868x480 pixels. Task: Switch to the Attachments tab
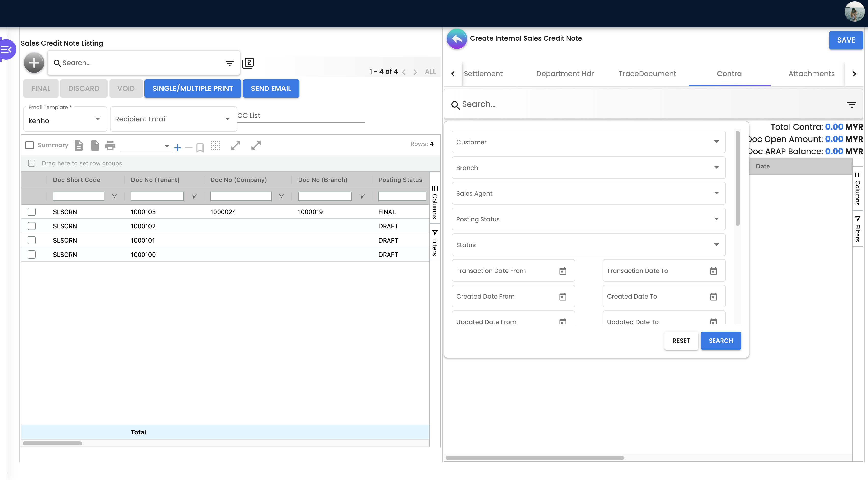pos(811,74)
